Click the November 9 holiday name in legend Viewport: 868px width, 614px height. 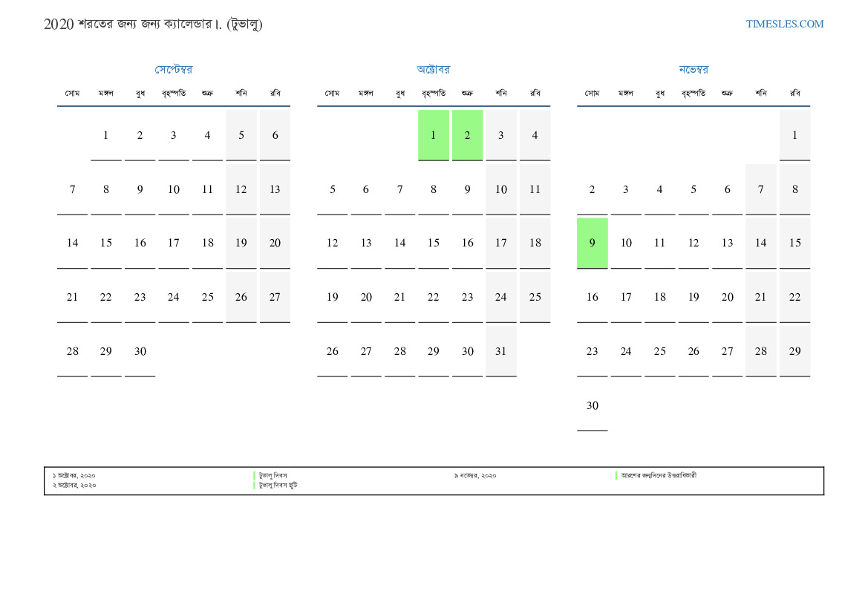[x=659, y=476]
